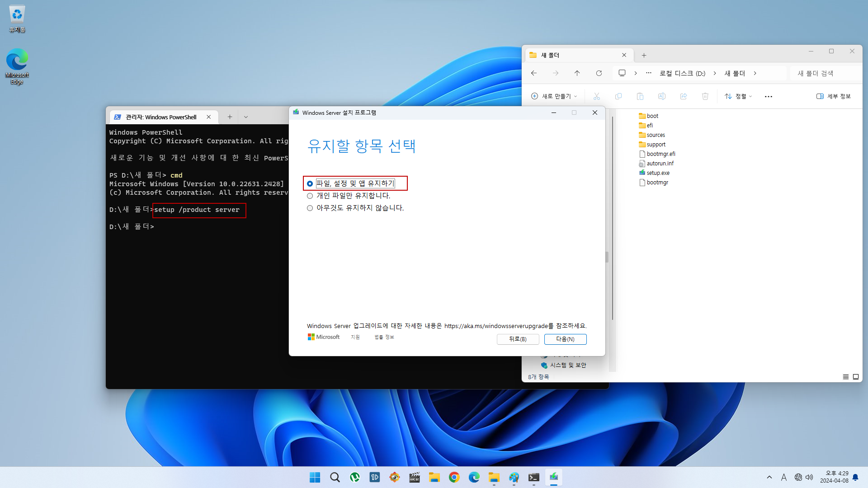Open the PowerShell new tab profile dropdown
Screen dimensions: 868x488
[x=245, y=117]
